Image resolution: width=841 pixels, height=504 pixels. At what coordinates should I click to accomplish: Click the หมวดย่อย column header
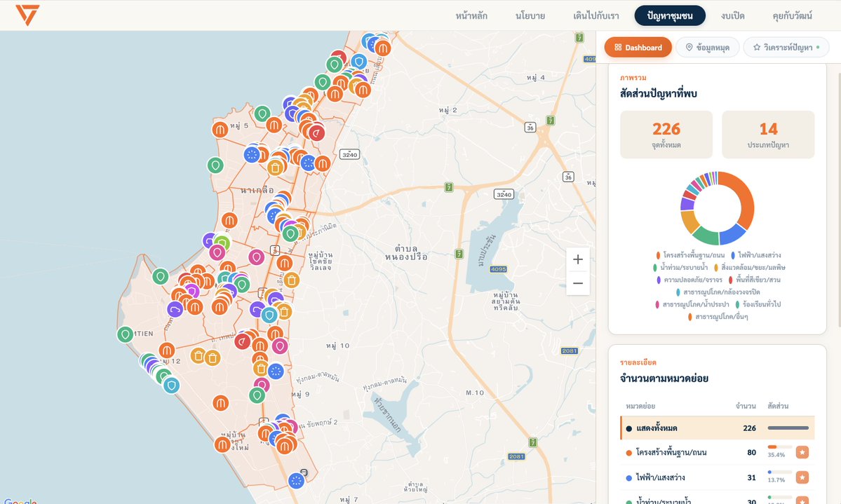640,406
